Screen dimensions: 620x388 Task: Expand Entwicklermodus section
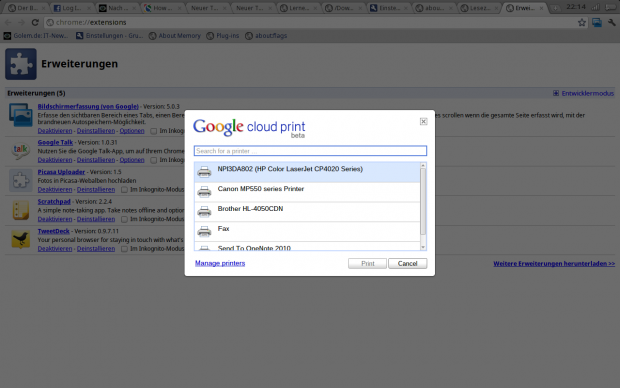click(583, 93)
